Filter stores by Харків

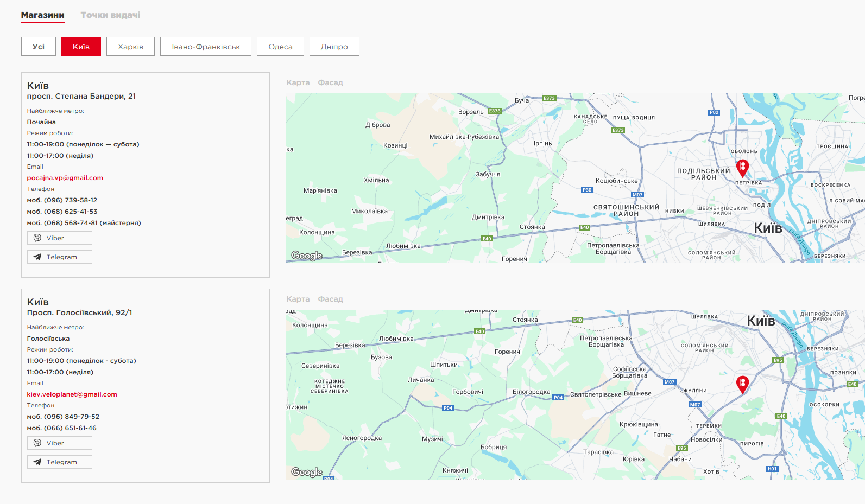[x=130, y=47]
